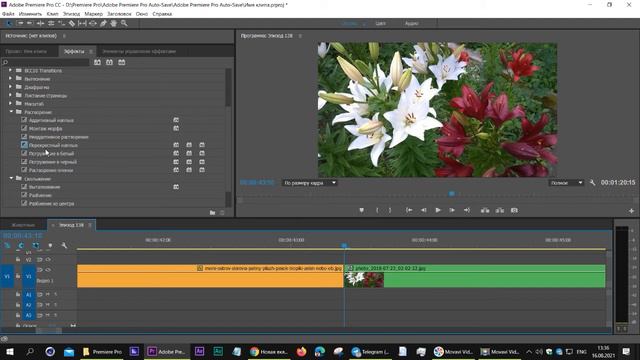Select the Ripple Edit tool

click(x=40, y=24)
